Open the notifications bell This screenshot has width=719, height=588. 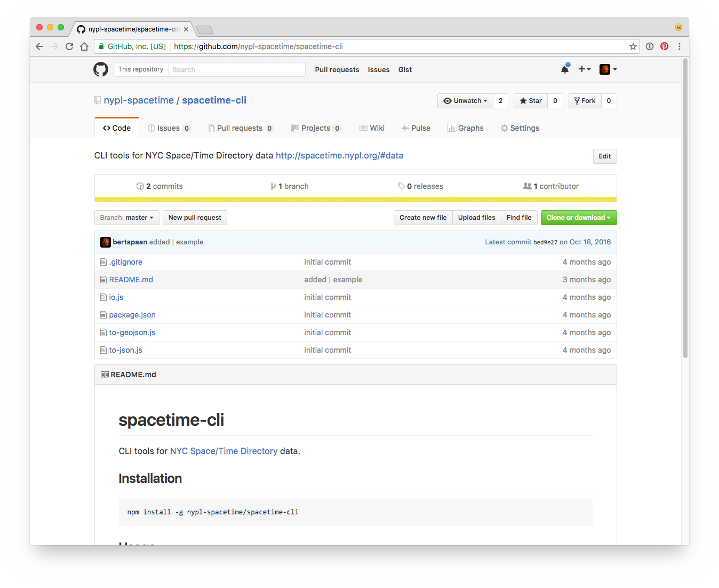click(565, 69)
